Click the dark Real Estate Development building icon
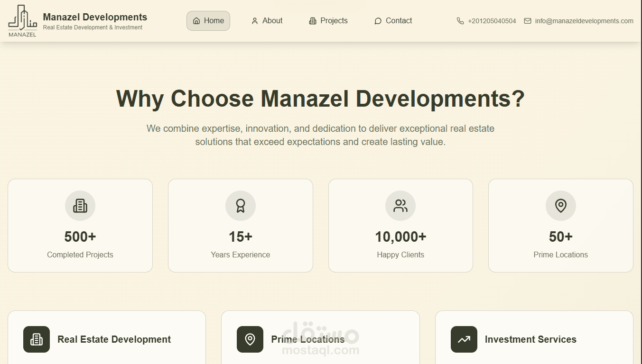642x364 pixels. click(x=37, y=339)
